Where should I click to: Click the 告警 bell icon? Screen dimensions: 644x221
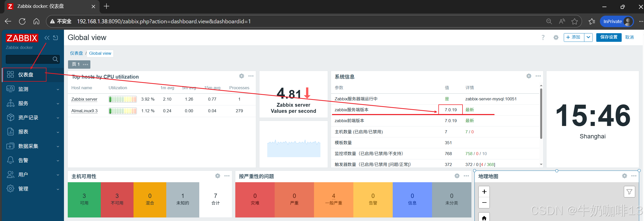coord(10,160)
